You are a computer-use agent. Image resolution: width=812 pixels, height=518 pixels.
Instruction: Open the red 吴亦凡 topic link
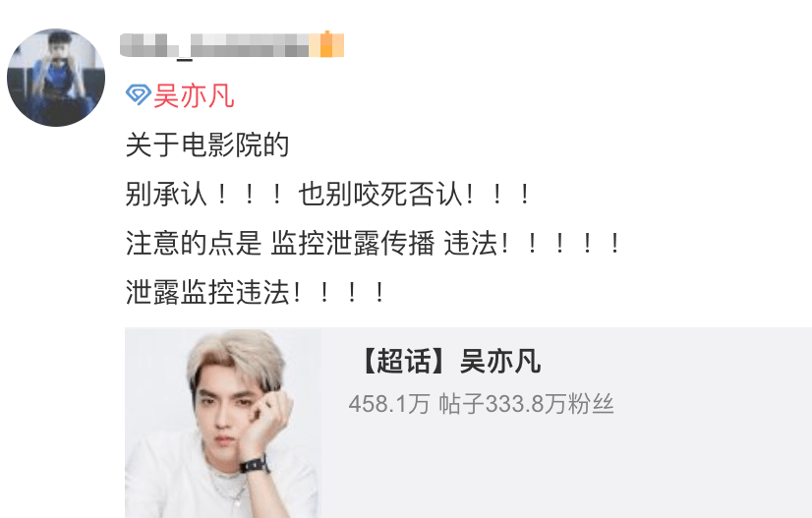(x=194, y=95)
